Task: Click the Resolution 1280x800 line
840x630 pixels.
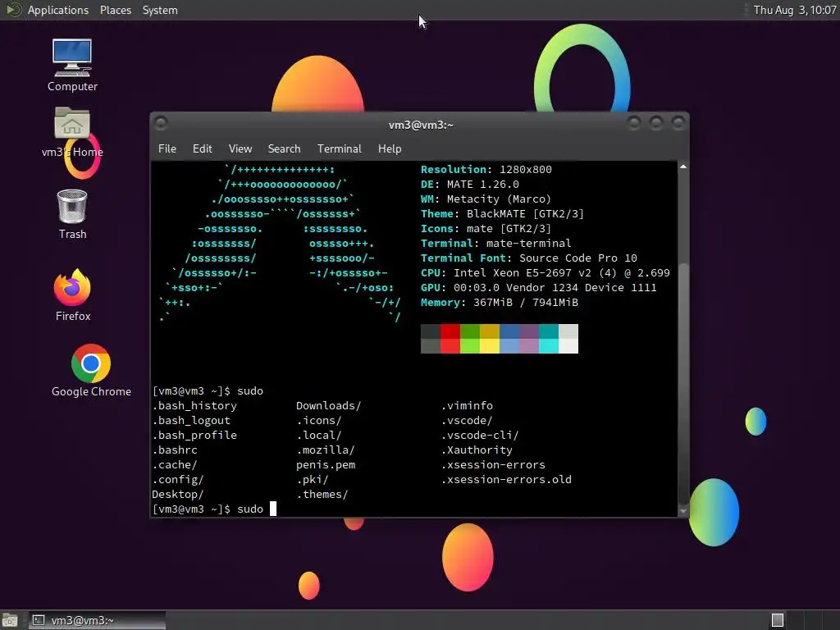Action: (x=486, y=169)
